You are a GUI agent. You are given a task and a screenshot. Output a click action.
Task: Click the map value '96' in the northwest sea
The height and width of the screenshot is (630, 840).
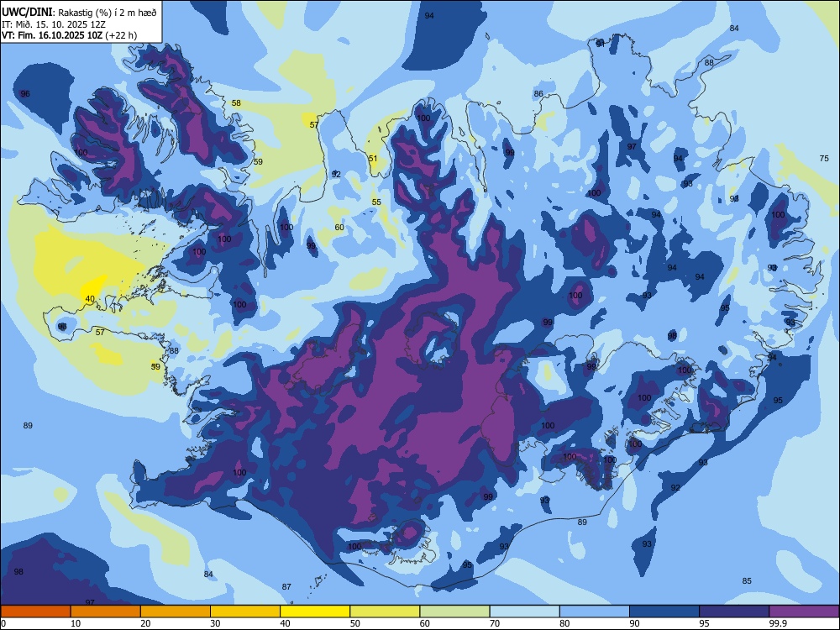tap(25, 94)
